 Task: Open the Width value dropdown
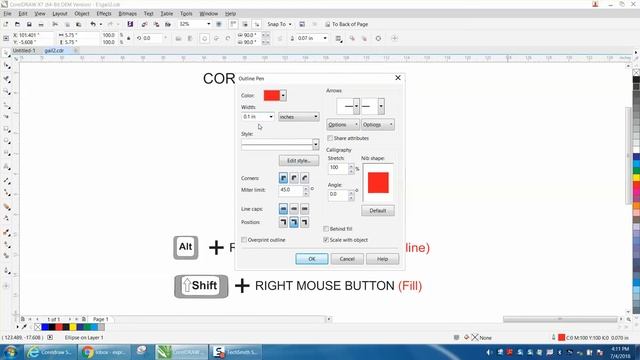[271, 117]
